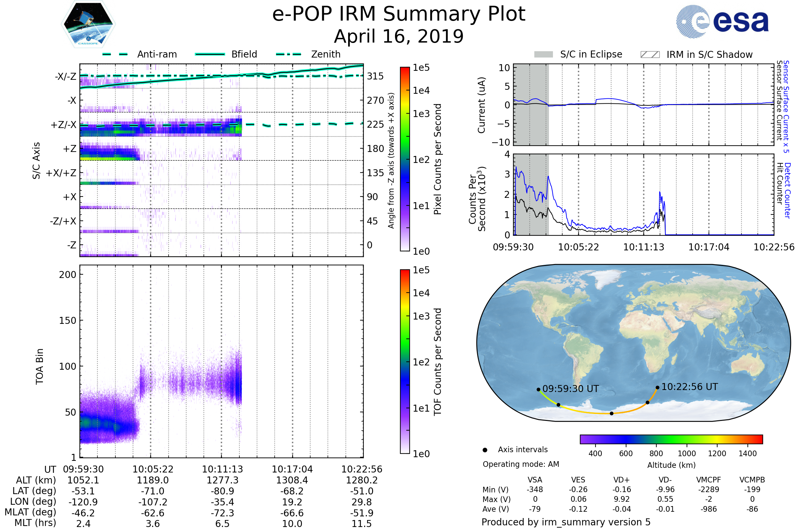
Task: Click the +Z/-X axis label
Action: tap(64, 125)
